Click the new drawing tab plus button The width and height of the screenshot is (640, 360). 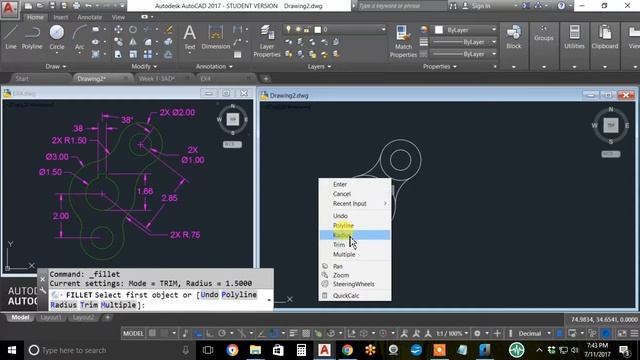[x=266, y=78]
